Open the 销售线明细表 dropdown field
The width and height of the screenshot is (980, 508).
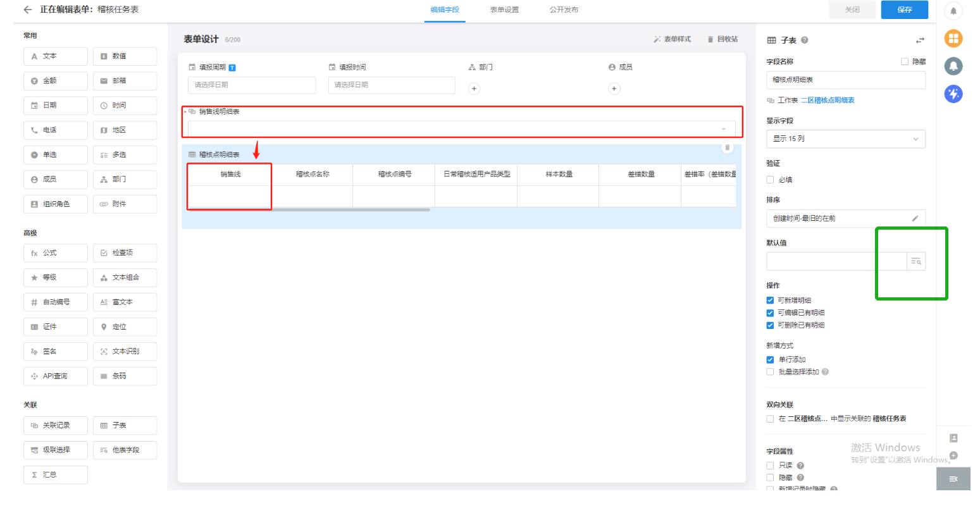click(461, 128)
